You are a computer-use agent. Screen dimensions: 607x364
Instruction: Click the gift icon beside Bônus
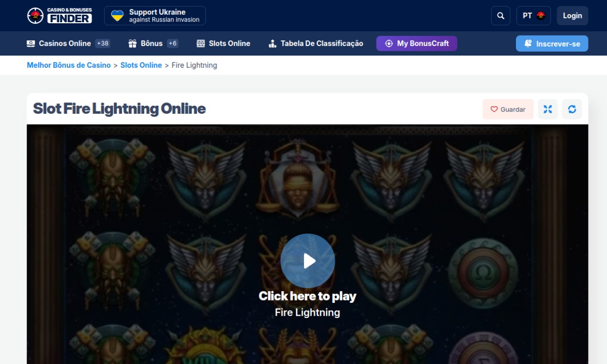point(132,44)
